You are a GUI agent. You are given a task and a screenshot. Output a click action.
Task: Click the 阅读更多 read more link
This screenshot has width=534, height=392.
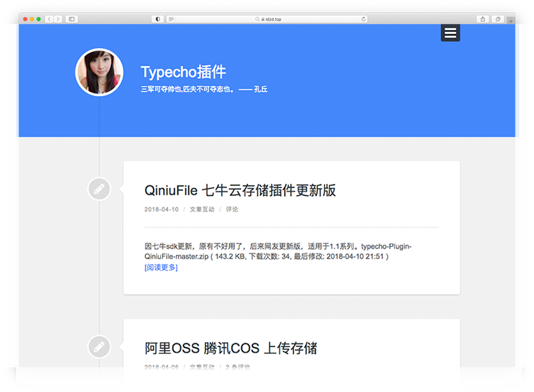coord(161,268)
